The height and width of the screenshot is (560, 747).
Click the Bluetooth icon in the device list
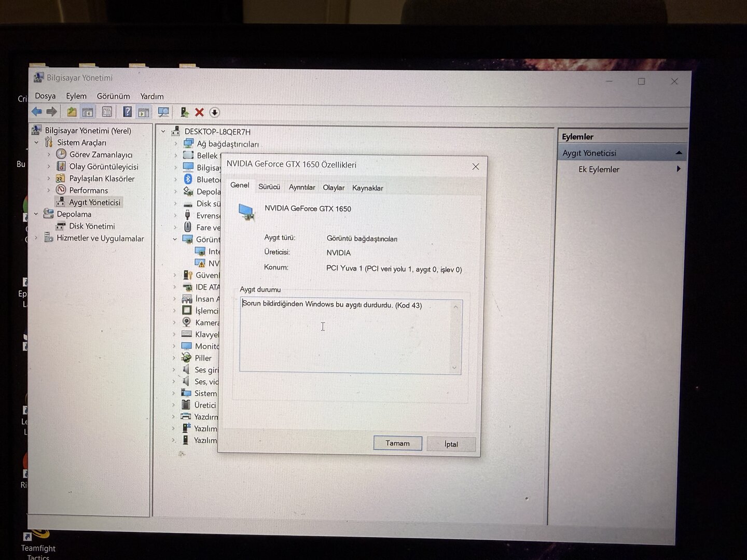188,179
